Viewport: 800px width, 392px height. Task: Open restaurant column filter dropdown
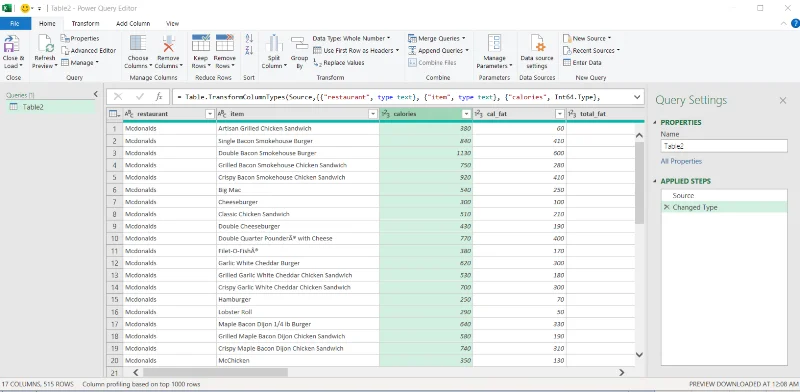(209, 114)
